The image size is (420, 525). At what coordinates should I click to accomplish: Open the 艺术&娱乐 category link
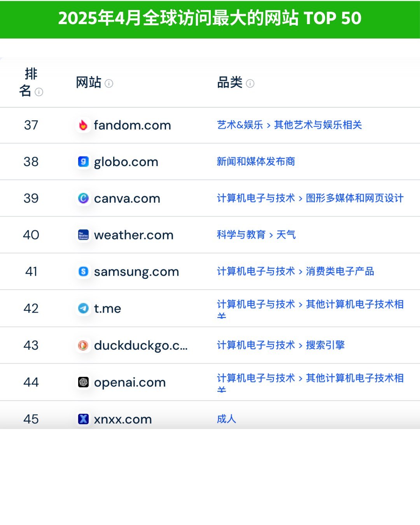240,125
